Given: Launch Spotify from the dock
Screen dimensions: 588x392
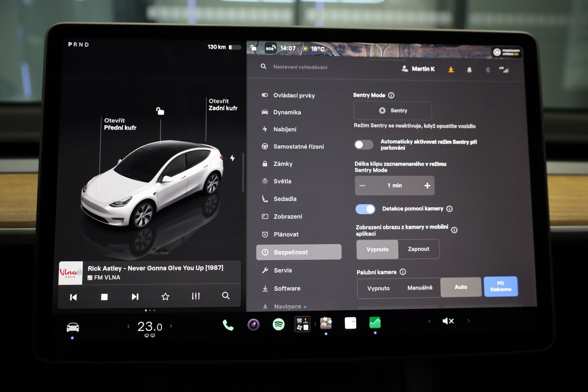Looking at the screenshot, I should (x=278, y=324).
